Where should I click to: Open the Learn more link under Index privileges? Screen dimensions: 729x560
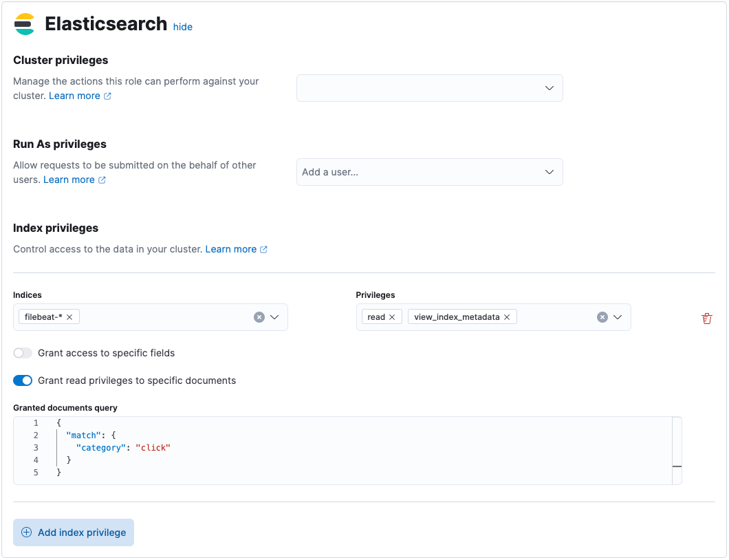coord(232,249)
